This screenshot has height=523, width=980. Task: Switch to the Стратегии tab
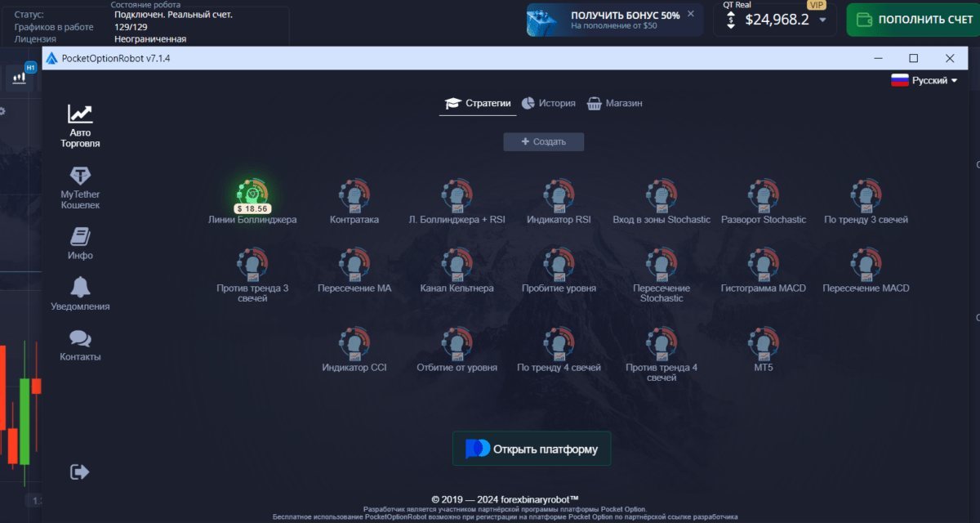pos(478,103)
